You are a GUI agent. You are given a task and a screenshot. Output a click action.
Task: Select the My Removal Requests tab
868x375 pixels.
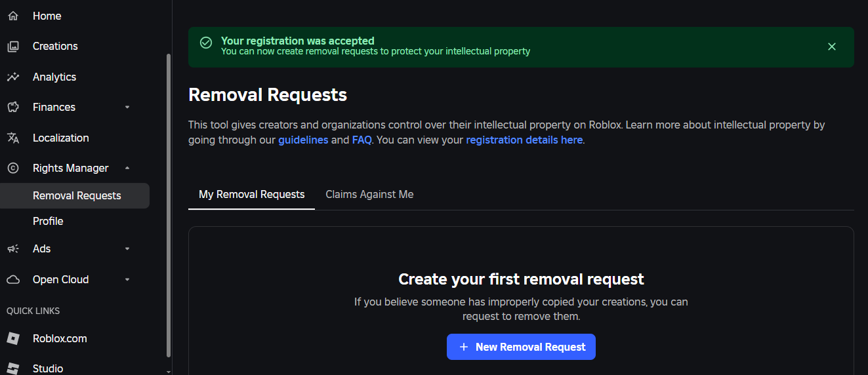pyautogui.click(x=251, y=194)
